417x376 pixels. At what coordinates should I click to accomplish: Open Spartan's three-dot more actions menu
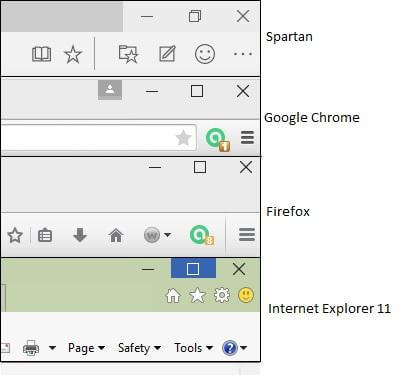tap(243, 54)
